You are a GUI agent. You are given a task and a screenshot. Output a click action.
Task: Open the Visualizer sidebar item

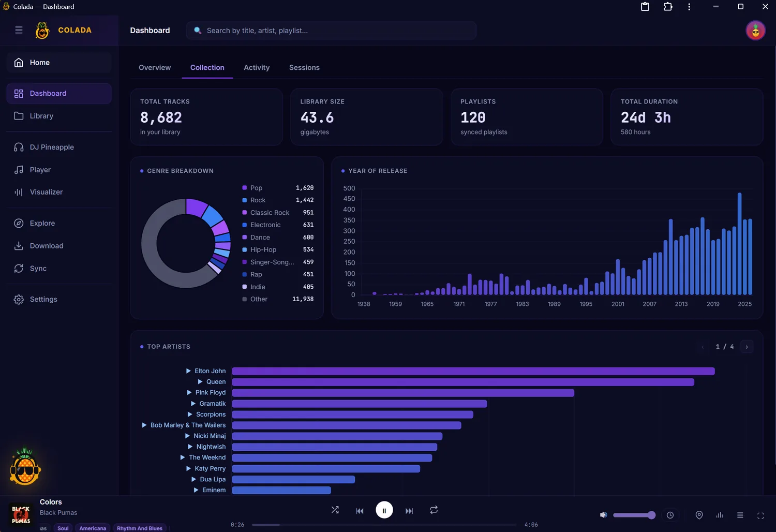59,192
